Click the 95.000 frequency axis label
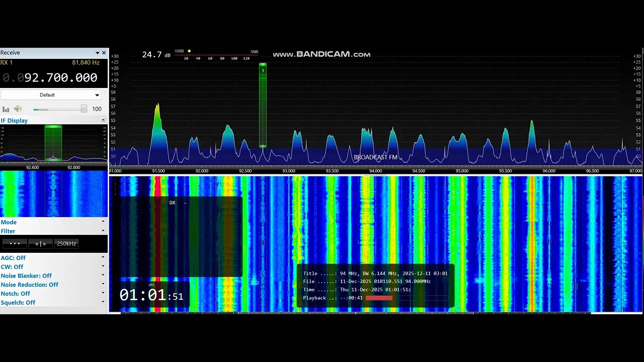Image resolution: width=644 pixels, height=362 pixels. 462,171
